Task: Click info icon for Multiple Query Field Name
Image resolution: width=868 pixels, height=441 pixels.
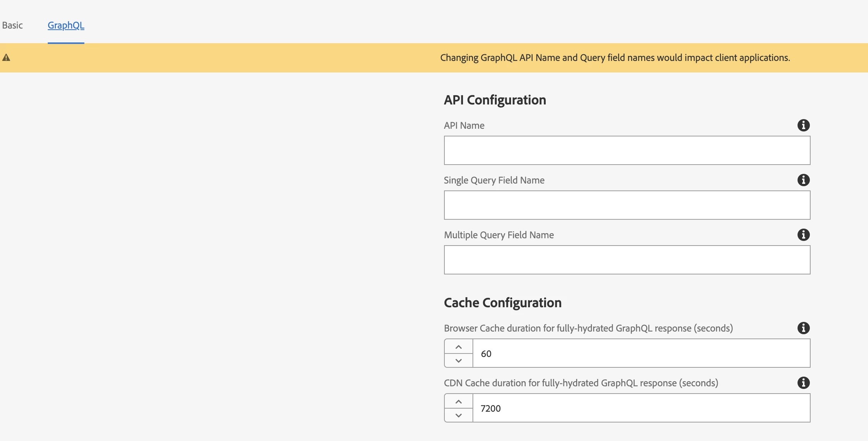Action: click(x=803, y=235)
